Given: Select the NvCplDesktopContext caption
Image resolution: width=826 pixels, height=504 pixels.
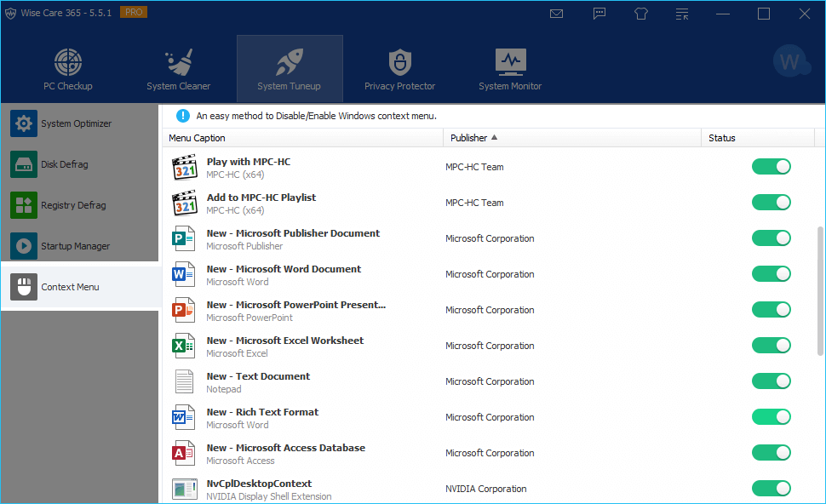Looking at the screenshot, I should click(259, 484).
